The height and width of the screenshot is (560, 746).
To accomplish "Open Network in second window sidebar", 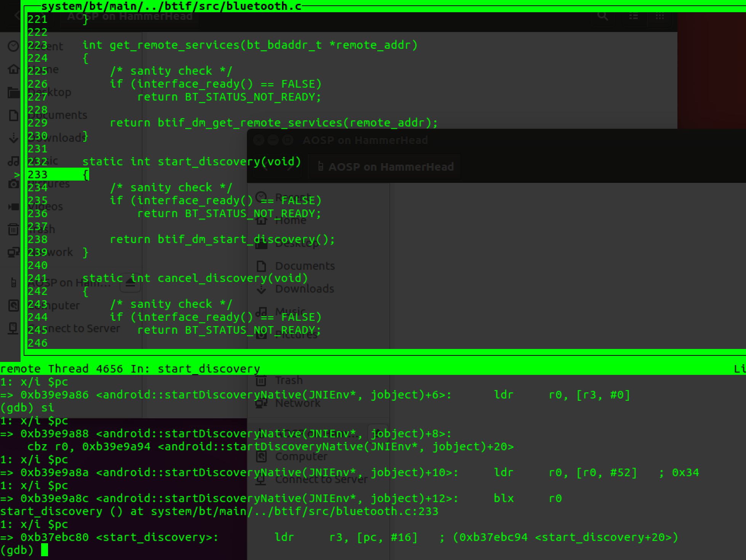I will pyautogui.click(x=297, y=403).
